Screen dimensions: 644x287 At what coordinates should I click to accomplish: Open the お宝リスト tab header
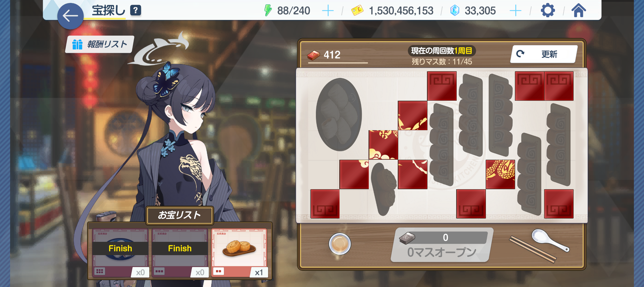click(180, 215)
